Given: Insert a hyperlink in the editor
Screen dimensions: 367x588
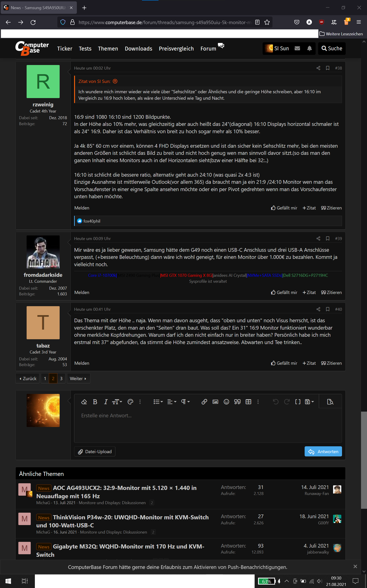Looking at the screenshot, I should click(x=204, y=402).
